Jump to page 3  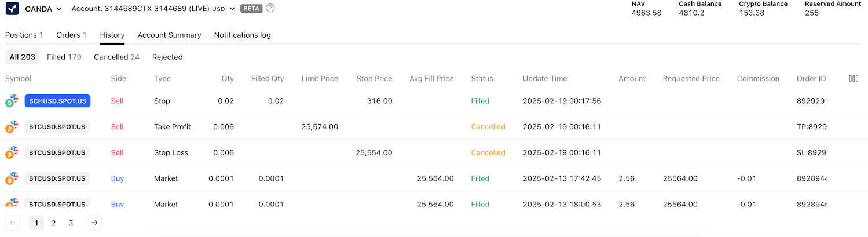(71, 223)
